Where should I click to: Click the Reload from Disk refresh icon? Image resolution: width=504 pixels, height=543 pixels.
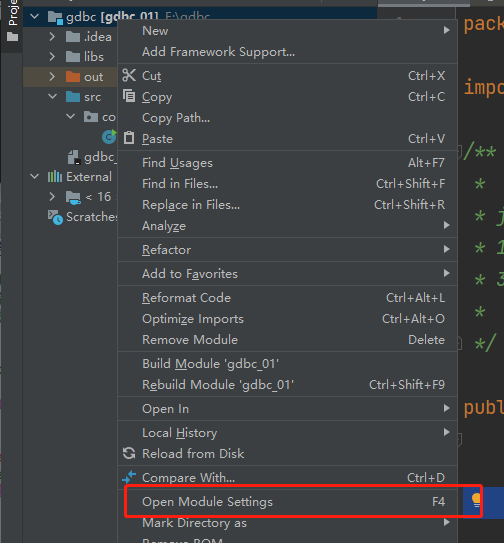[x=129, y=453]
